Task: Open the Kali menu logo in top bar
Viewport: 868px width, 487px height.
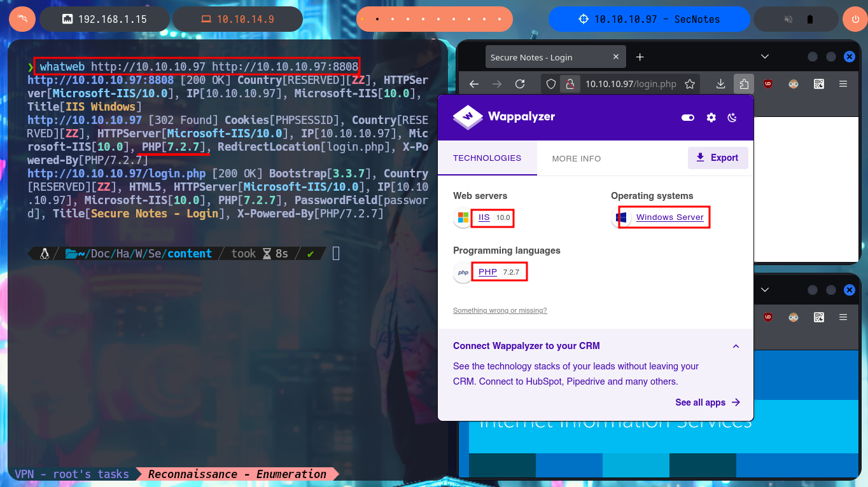Action: pos(22,19)
